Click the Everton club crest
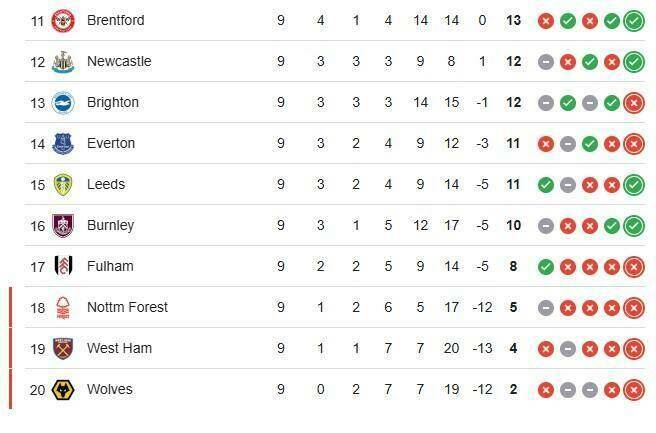This screenshot has height=433, width=656. coord(63,143)
